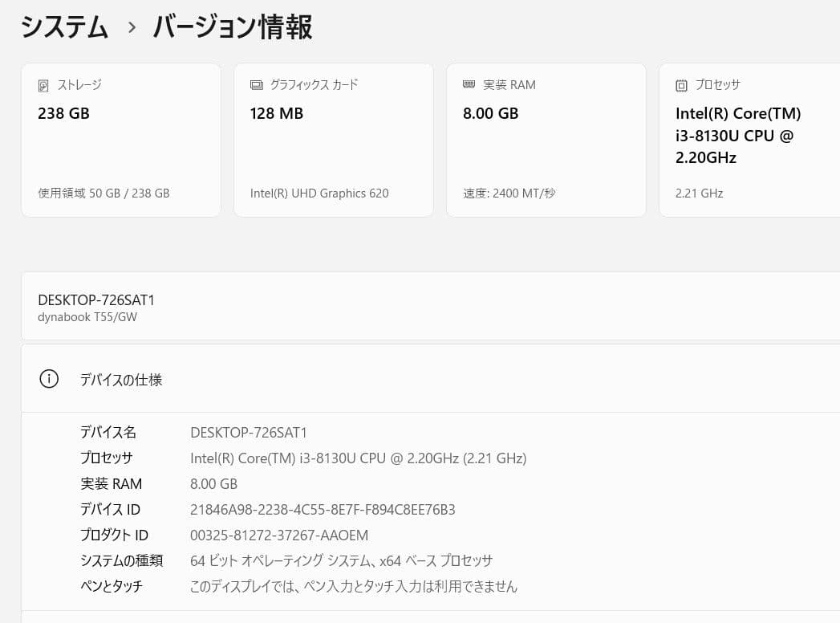Select the ストレージ summary card
This screenshot has width=840, height=623.
pyautogui.click(x=120, y=140)
